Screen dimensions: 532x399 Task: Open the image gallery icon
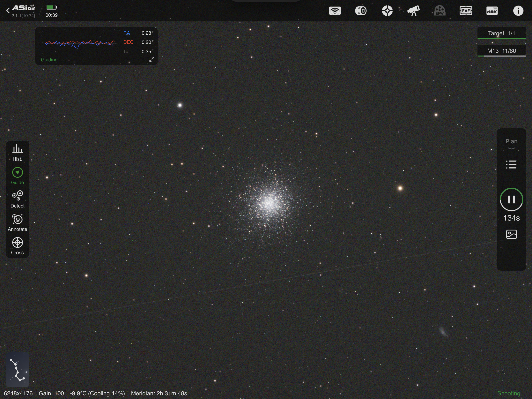(511, 234)
